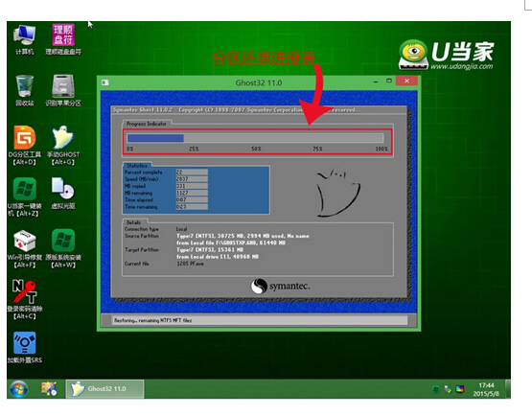Open U当家一键装机 installer icon
The image size is (532, 416).
pyautogui.click(x=24, y=196)
